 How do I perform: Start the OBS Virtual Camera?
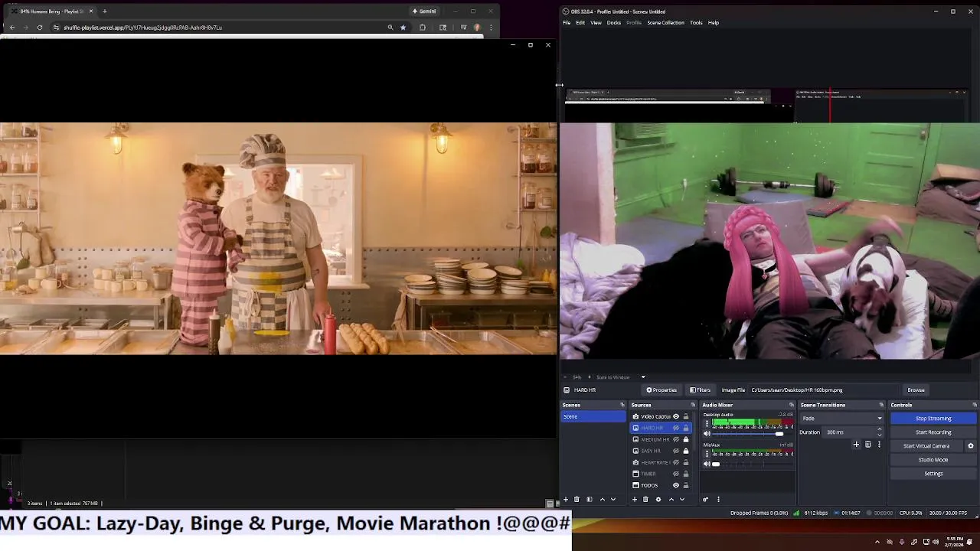pyautogui.click(x=926, y=446)
